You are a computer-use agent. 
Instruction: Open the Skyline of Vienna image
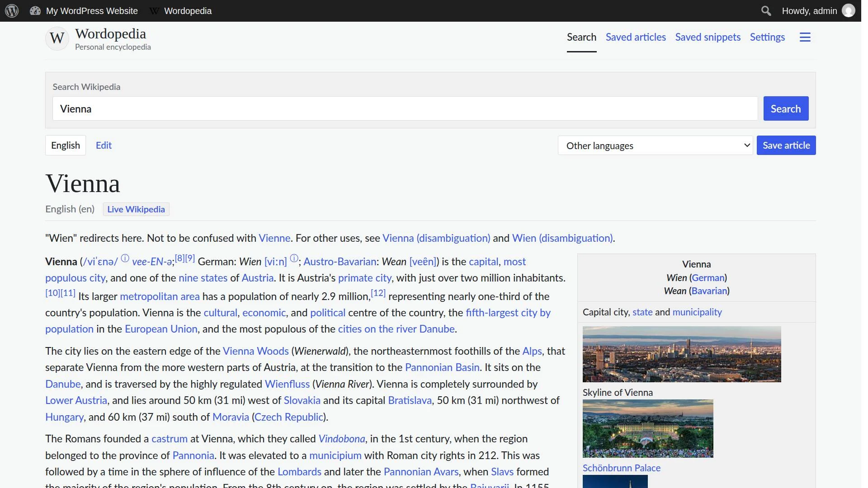pos(682,354)
